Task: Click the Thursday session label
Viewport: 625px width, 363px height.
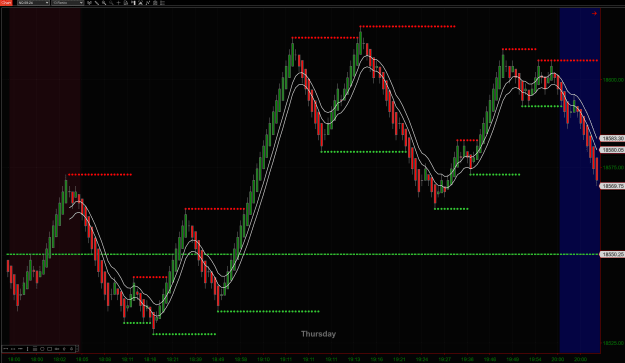Action: 318,334
